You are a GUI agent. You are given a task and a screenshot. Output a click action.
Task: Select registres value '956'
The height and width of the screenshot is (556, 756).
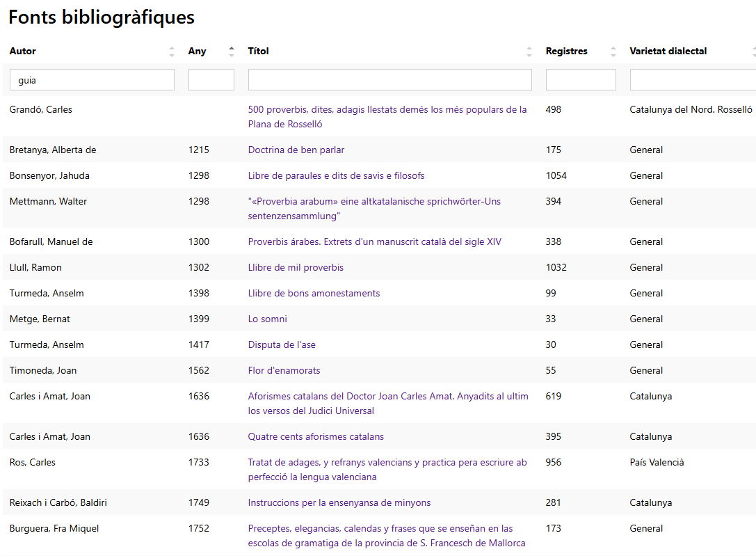[x=553, y=462]
